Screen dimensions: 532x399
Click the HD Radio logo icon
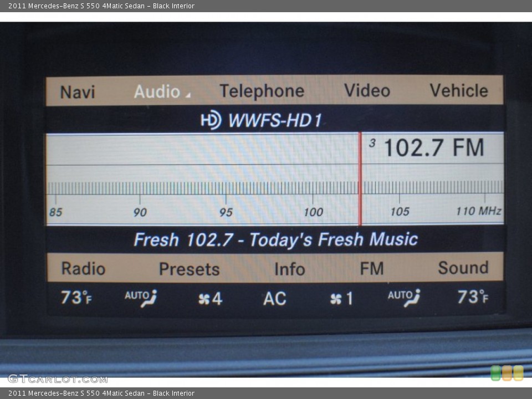point(211,120)
